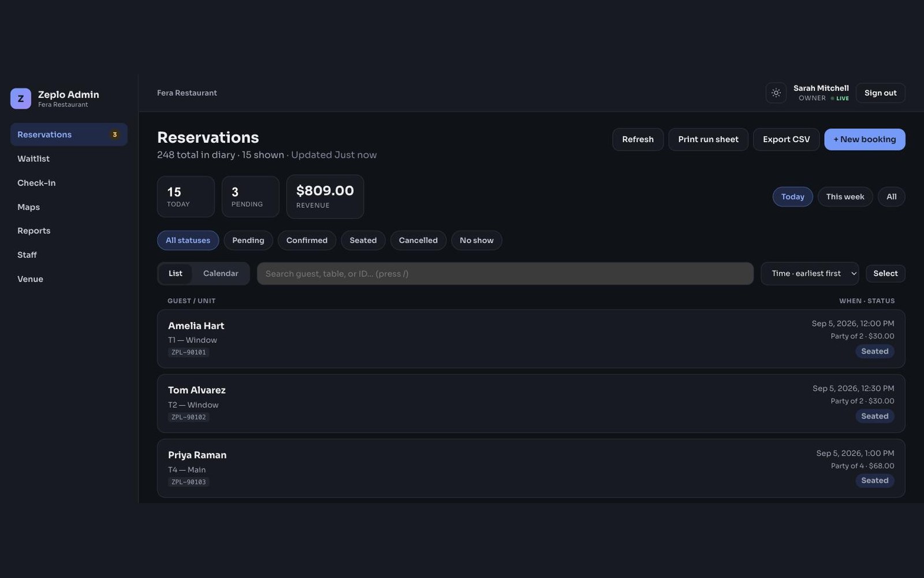This screenshot has width=924, height=578.
Task: Click booking ID ZPL-90102
Action: click(188, 417)
